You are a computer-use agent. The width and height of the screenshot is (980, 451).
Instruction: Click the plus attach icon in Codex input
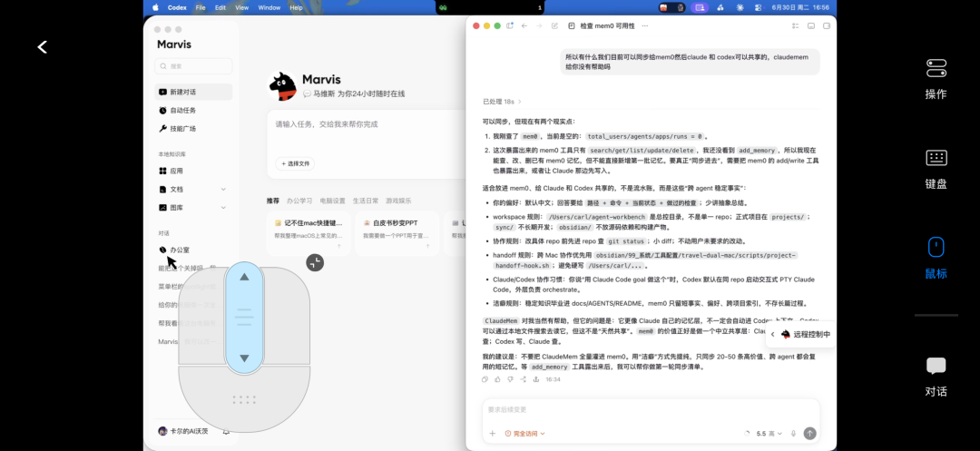[493, 434]
